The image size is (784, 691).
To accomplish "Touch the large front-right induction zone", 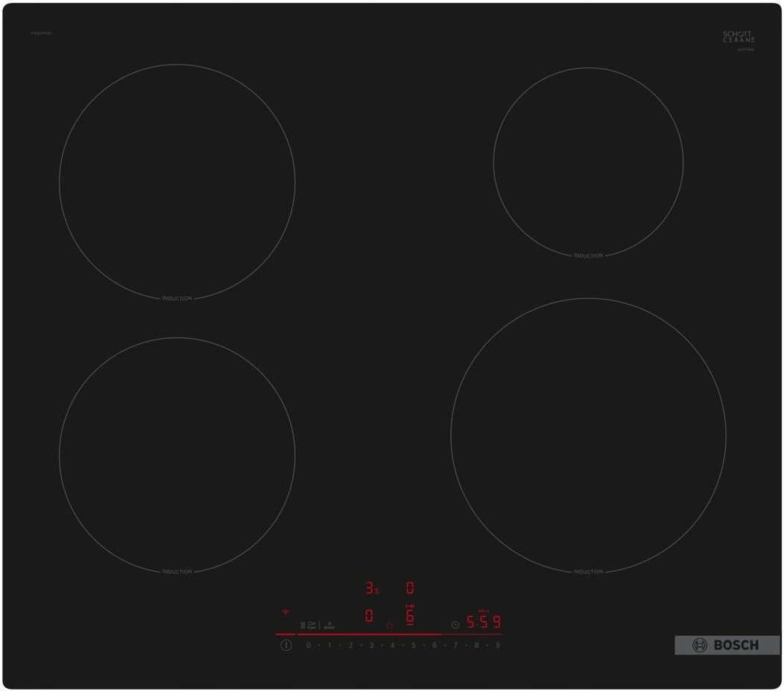I will tap(588, 435).
